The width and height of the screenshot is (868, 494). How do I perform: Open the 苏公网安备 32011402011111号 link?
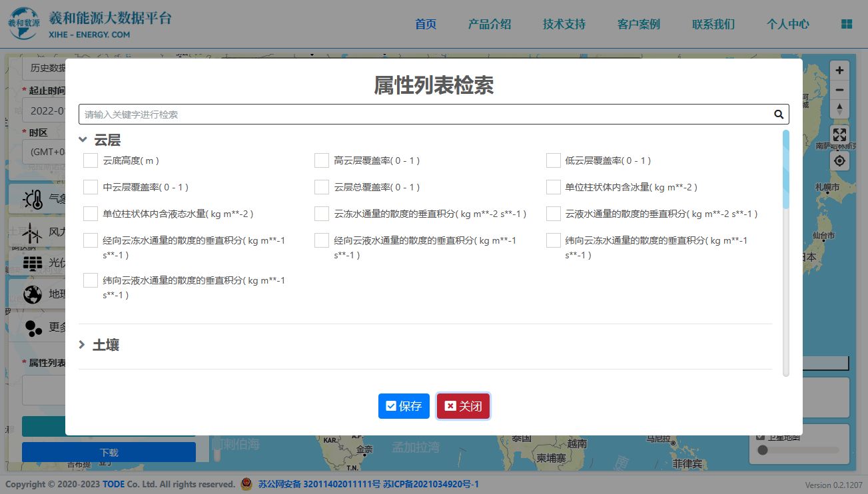coord(319,484)
